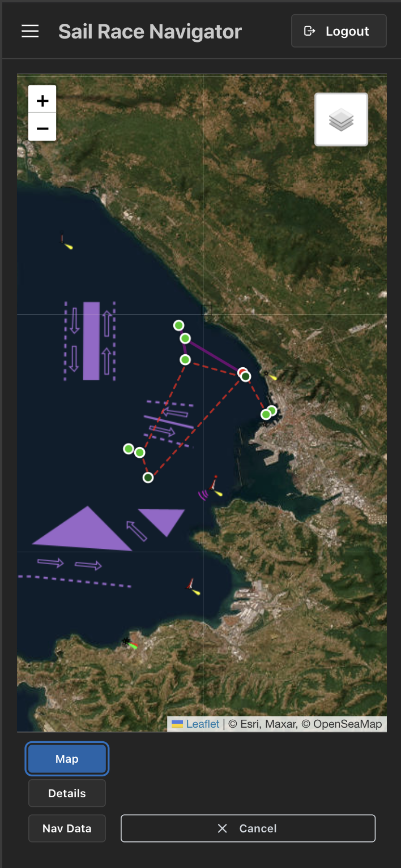The height and width of the screenshot is (868, 401).
Task: Click the black star lighthouse with green light
Action: click(129, 643)
